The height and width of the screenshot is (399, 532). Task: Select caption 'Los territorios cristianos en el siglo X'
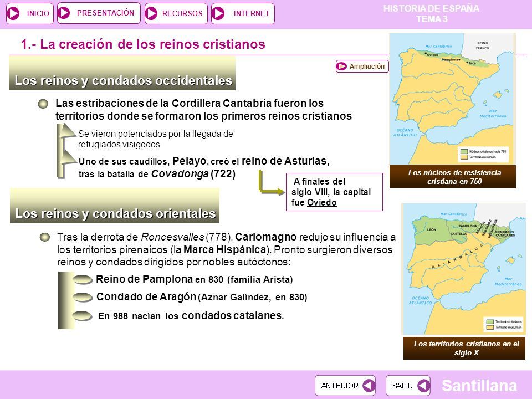[464, 348]
